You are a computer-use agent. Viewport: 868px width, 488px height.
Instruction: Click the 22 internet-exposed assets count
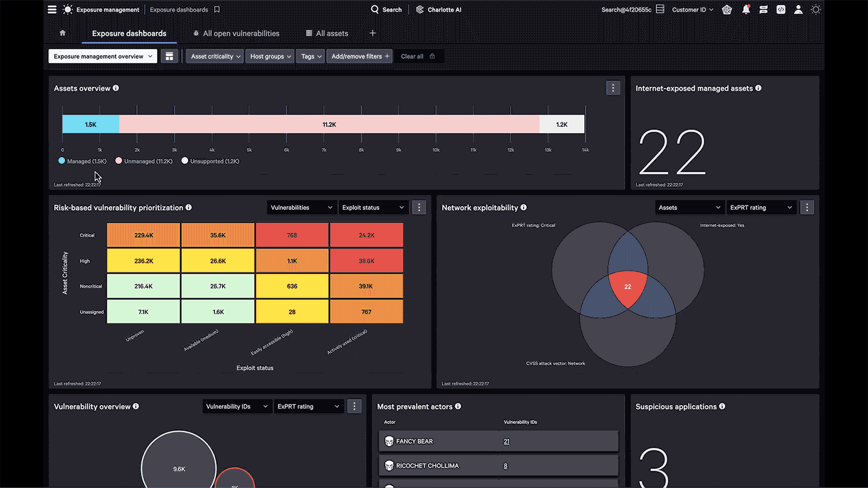(x=672, y=152)
